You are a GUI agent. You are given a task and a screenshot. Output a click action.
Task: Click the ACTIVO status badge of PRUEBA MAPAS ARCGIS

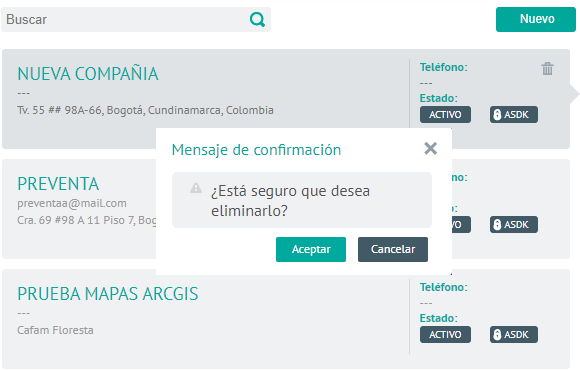tap(445, 334)
